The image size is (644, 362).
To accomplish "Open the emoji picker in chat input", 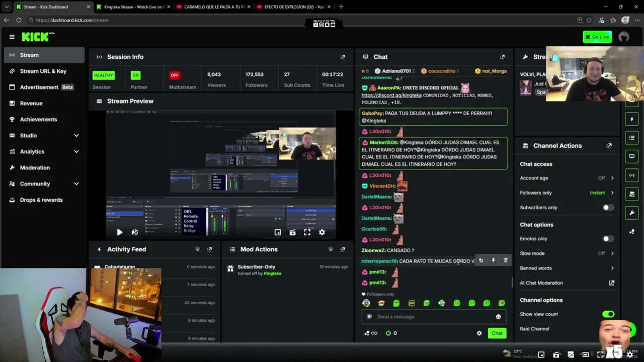I will point(498,317).
